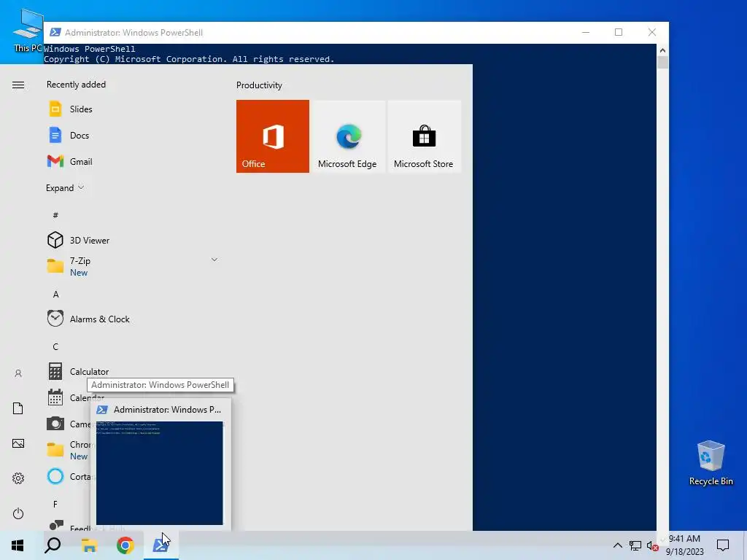
Task: Click the PowerShell title bar icon
Action: (x=55, y=32)
